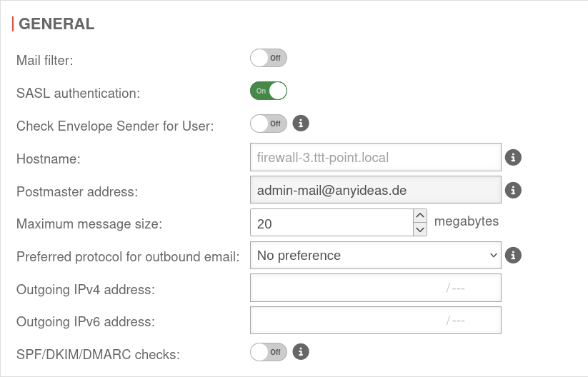
Task: Click info icon next to Check Envelope Sender
Action: (302, 124)
